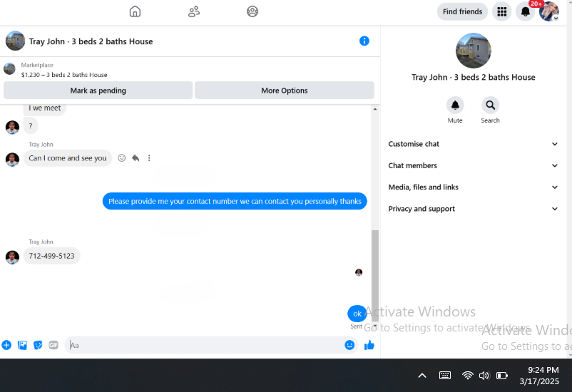The image size is (572, 392).
Task: Click the chat scrollbar thumb
Action: [x=375, y=276]
